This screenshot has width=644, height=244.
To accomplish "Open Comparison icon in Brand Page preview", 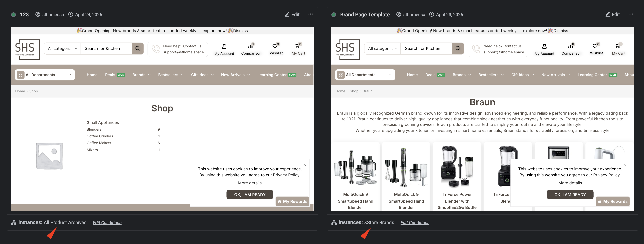I will tap(571, 46).
